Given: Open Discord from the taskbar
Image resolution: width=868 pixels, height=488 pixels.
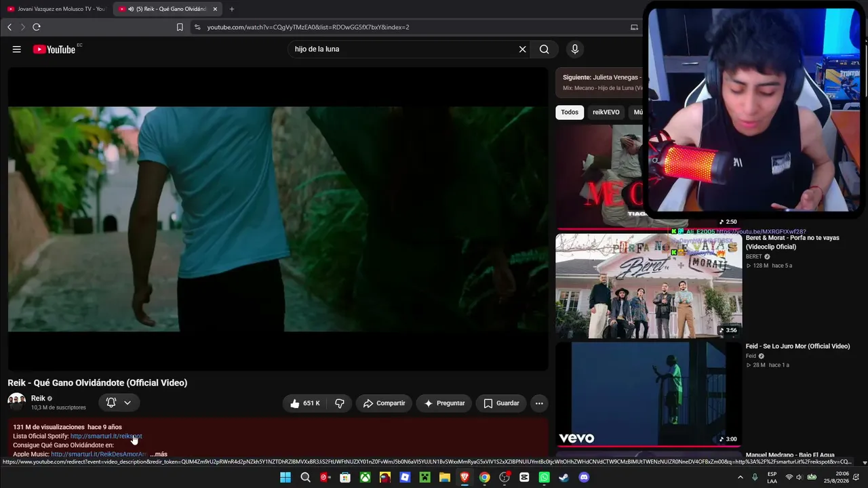Looking at the screenshot, I should tap(584, 478).
